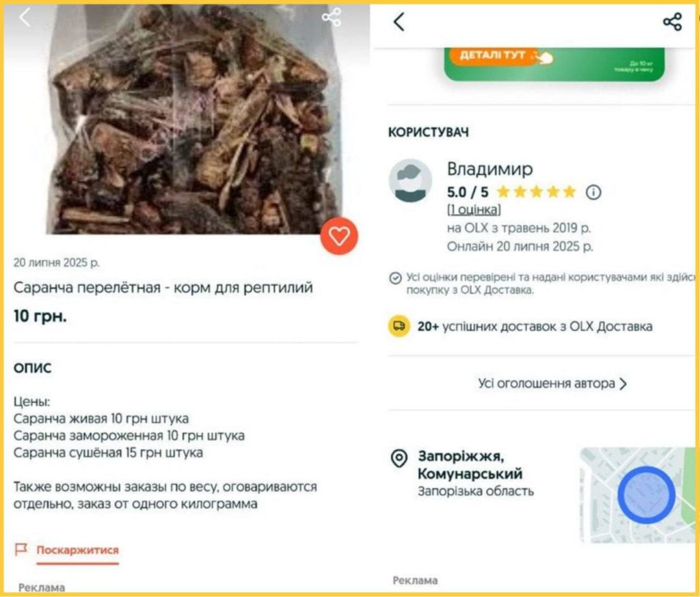Open the map thumbnail with blue circle
Screen dimensions: 700x597
[x=638, y=495]
